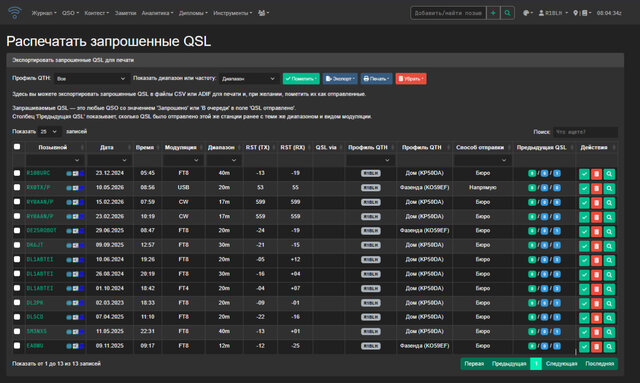Go to Заметки in the navbar

125,13
